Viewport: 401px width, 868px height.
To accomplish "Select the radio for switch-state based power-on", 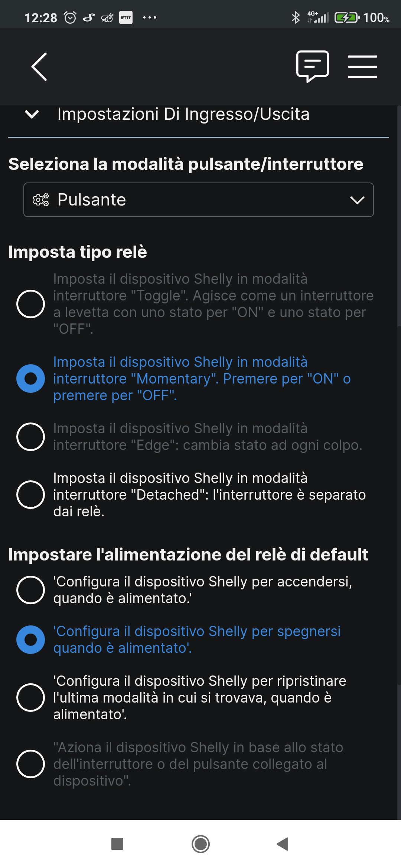I will tap(31, 764).
